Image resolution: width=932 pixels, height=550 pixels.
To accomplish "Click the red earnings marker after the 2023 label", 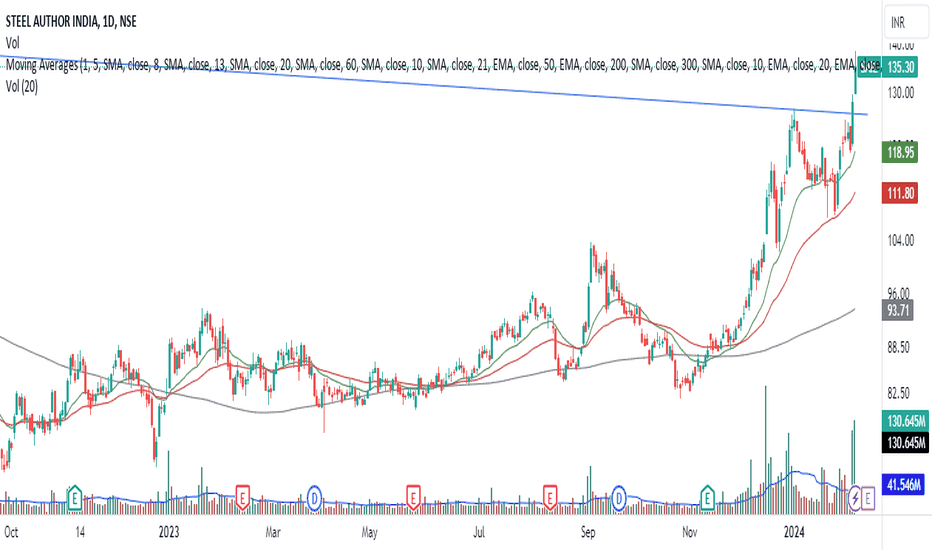I will coord(242,498).
